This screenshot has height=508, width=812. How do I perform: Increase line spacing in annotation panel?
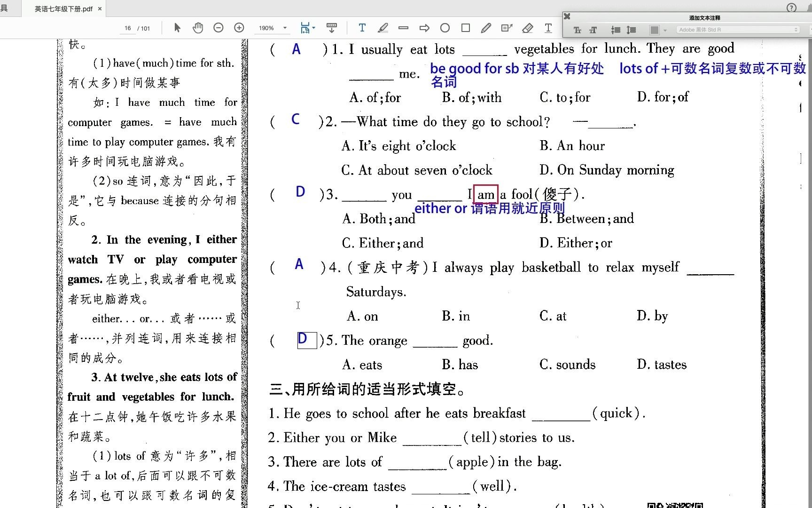click(x=631, y=30)
